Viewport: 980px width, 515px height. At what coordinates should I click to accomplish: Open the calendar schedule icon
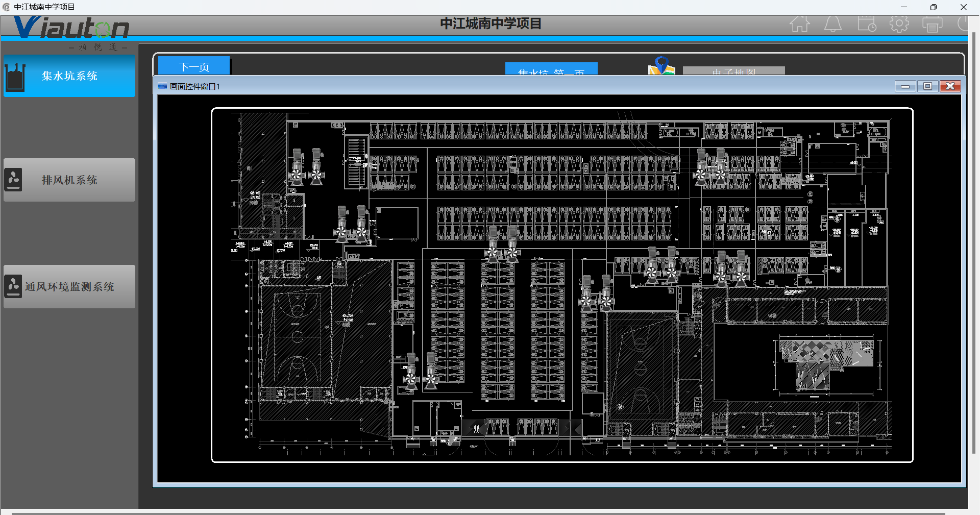(x=867, y=24)
